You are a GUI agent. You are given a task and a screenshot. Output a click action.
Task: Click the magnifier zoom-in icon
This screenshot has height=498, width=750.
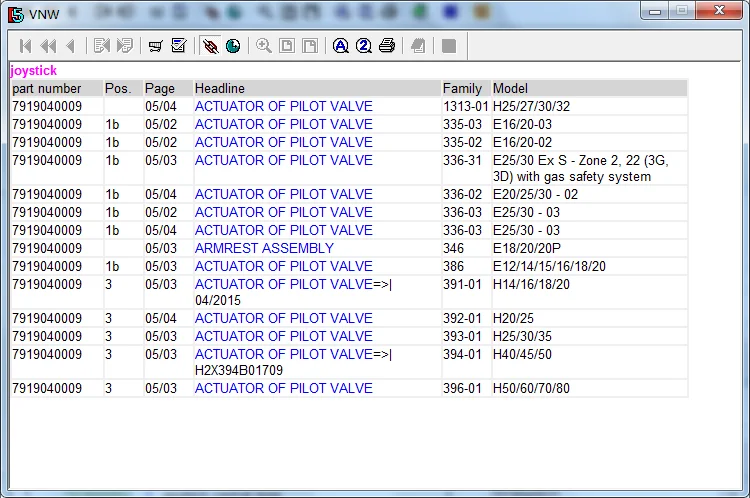[x=264, y=46]
